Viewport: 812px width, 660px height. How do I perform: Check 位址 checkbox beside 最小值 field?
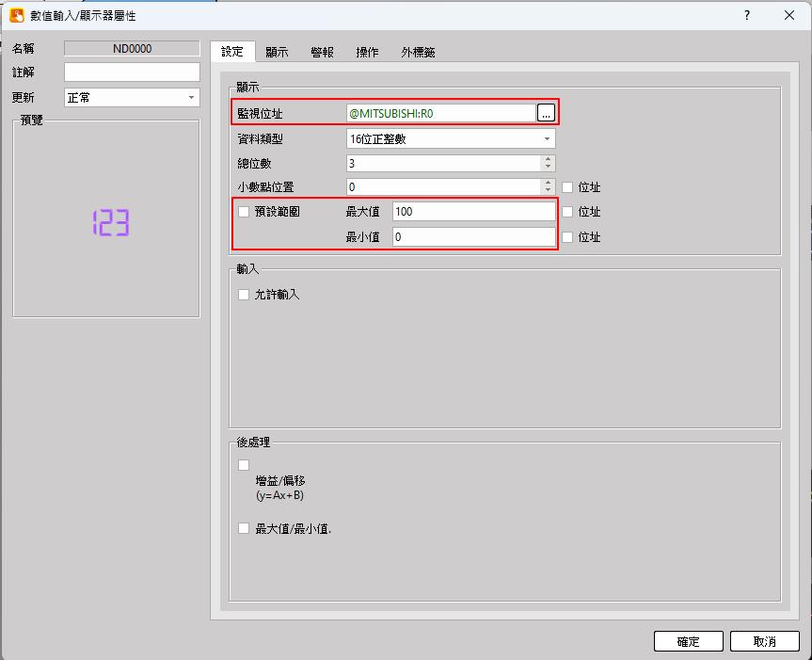point(567,237)
